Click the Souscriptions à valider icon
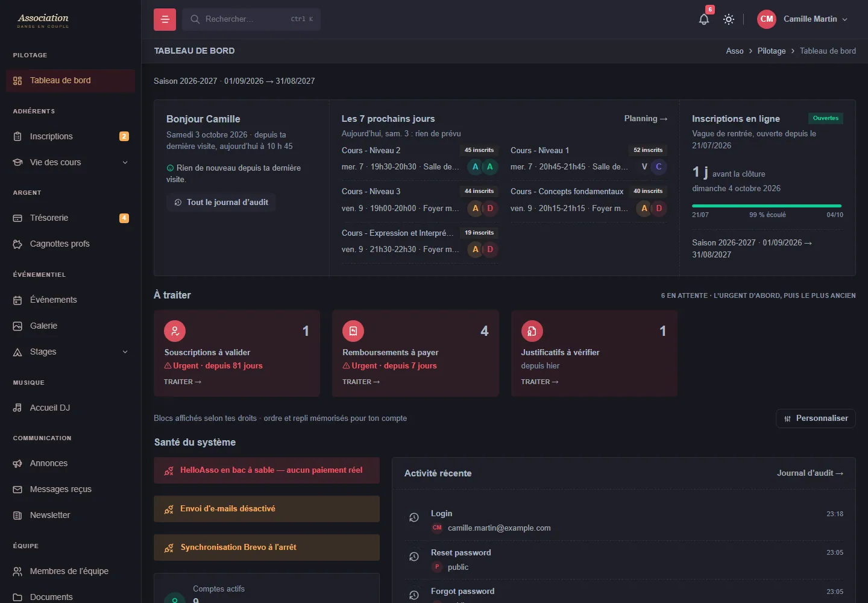The image size is (868, 603). click(175, 331)
